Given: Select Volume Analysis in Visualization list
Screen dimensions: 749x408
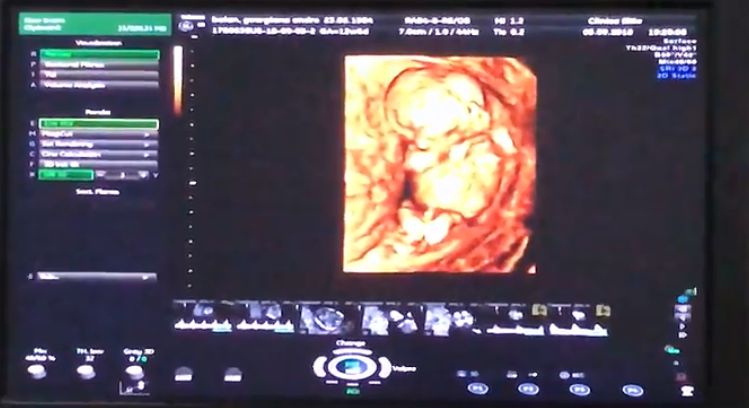Looking at the screenshot, I should [x=99, y=86].
